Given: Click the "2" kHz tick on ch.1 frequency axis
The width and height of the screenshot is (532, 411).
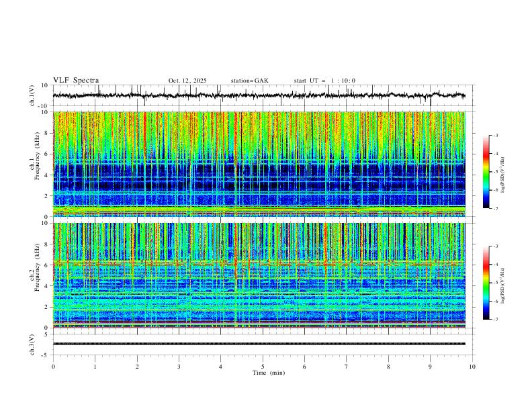Looking at the screenshot, I should click(x=47, y=195).
